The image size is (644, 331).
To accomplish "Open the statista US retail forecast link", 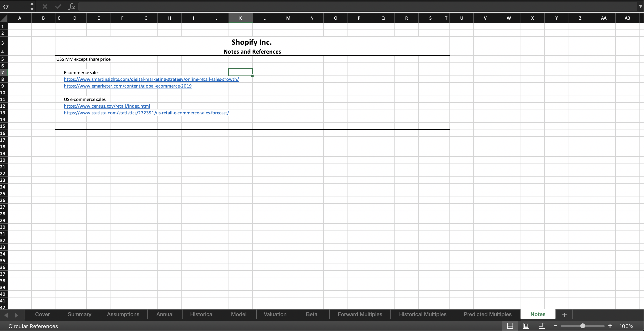I will click(x=146, y=113).
